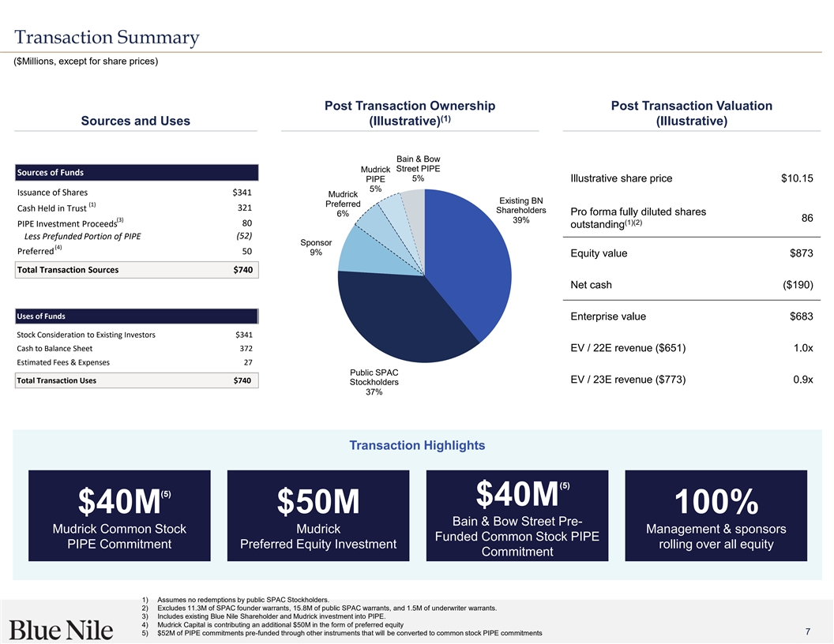The image size is (834, 644).
Task: Click the Transaction Highlights heading
Action: (417, 445)
